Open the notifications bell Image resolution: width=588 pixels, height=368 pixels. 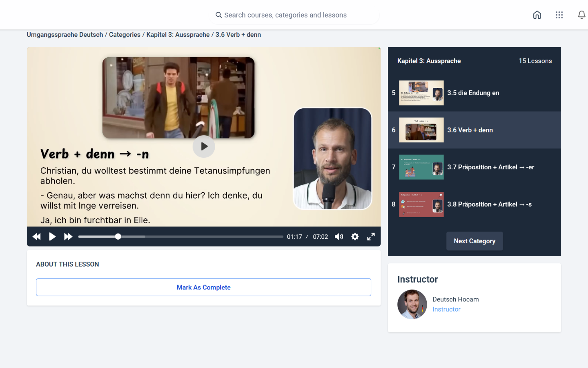[x=581, y=15]
